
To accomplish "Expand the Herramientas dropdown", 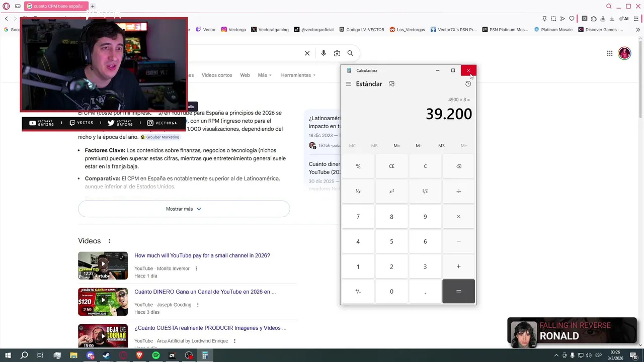I will 298,75.
